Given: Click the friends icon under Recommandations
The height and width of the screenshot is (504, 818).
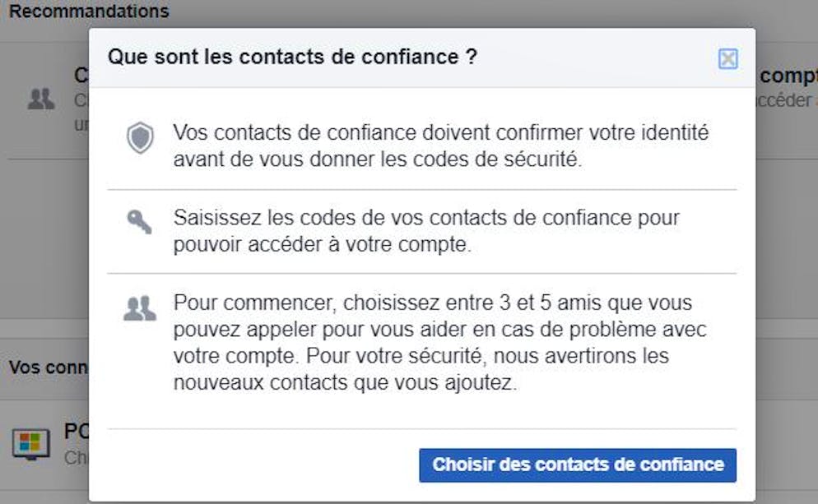Looking at the screenshot, I should coord(40,99).
